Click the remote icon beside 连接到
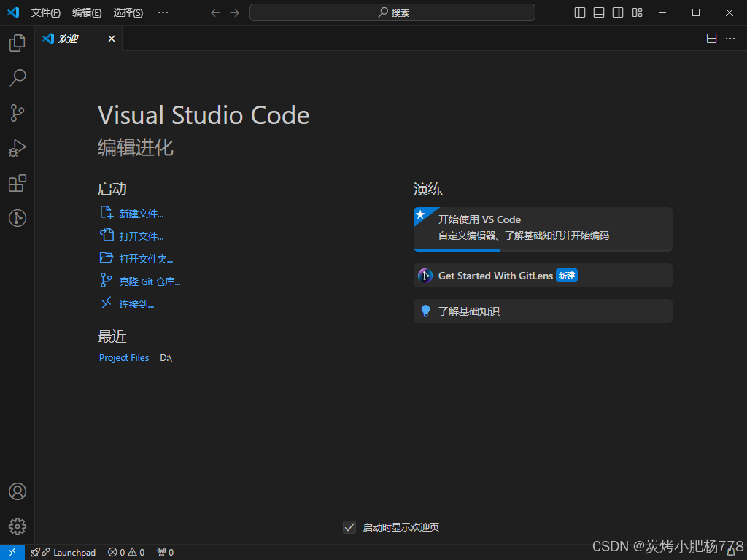 click(106, 303)
